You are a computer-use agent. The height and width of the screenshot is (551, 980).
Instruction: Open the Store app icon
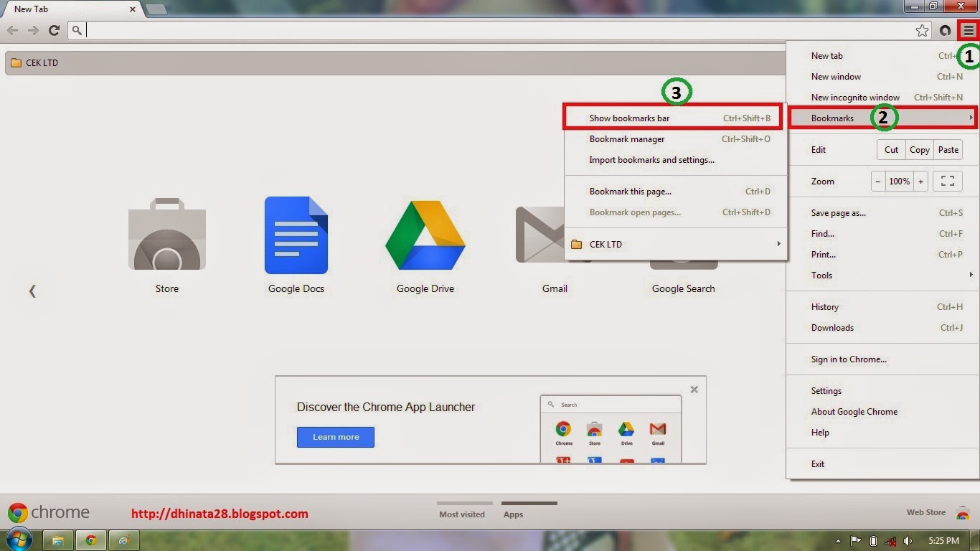point(167,235)
